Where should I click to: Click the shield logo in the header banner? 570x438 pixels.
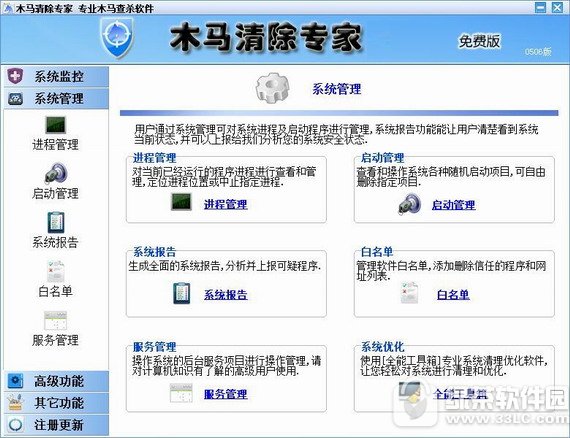tap(117, 38)
